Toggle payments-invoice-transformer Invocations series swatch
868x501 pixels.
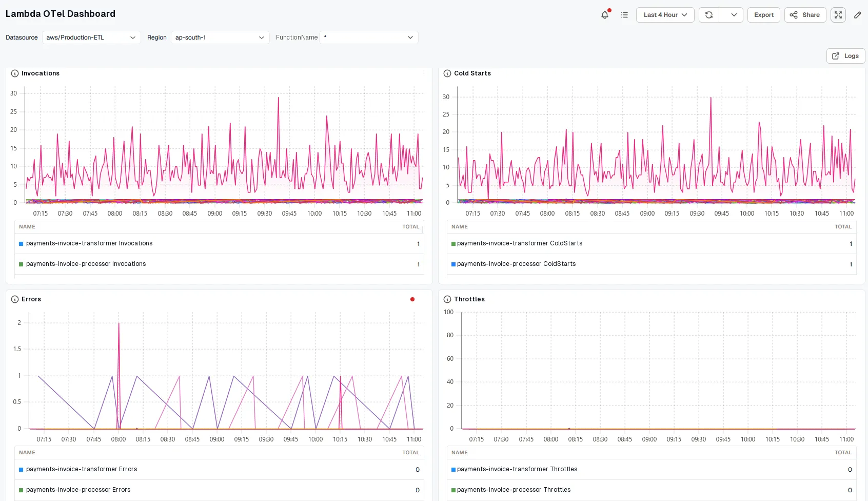pos(21,244)
